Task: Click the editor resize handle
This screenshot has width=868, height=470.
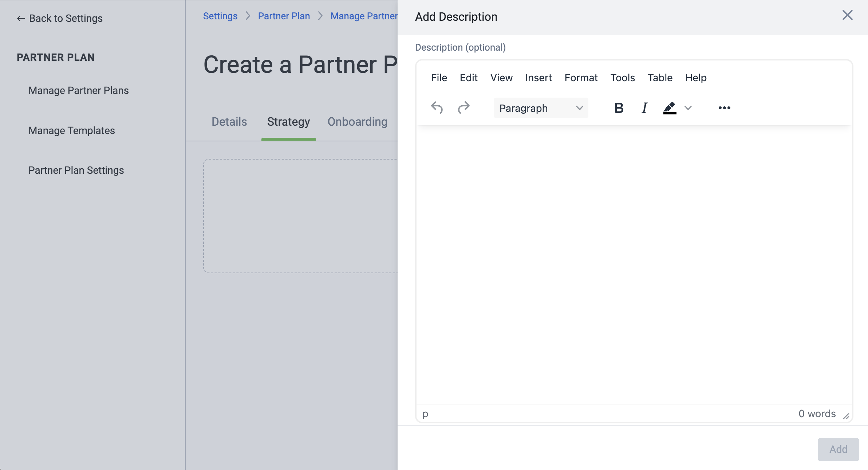Action: 846,416
